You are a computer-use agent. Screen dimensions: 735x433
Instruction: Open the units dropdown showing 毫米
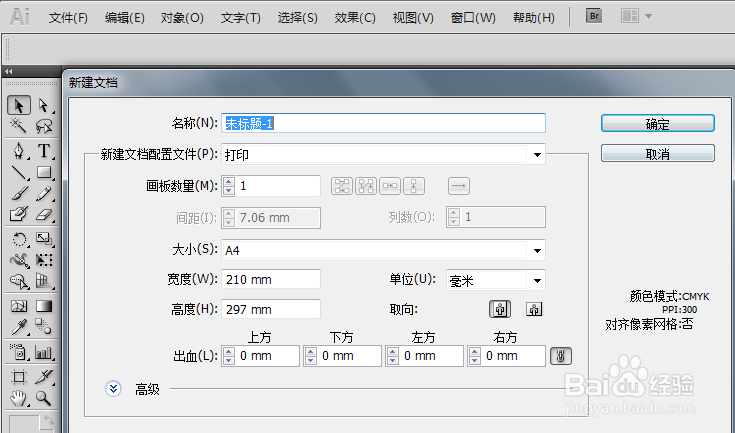pyautogui.click(x=537, y=281)
